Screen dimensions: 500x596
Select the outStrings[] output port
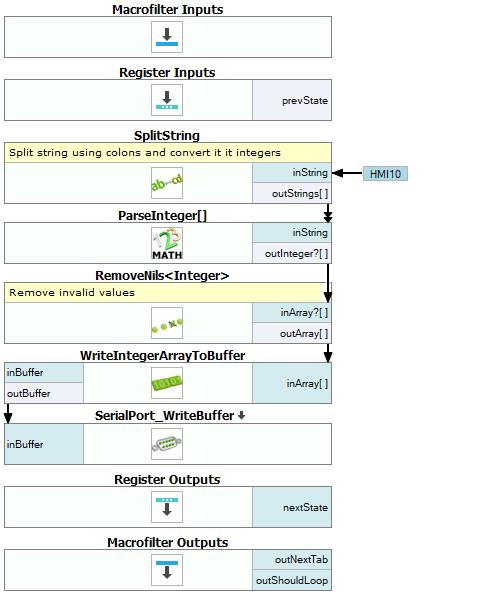point(292,193)
